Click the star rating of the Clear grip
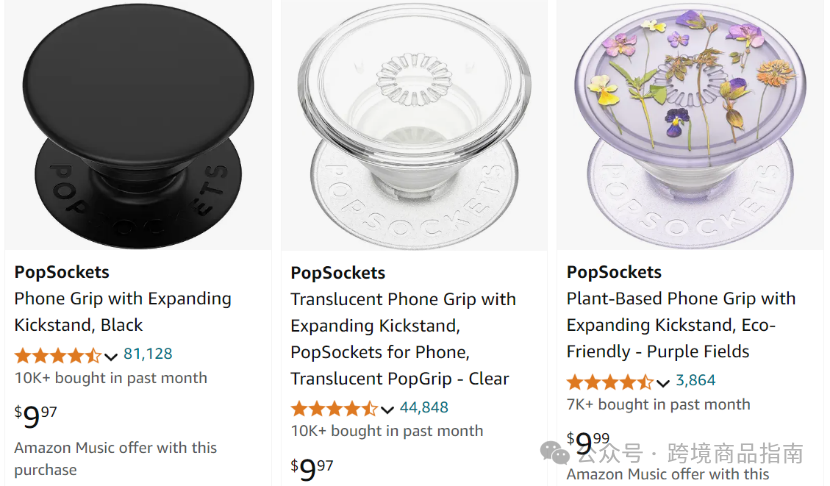The width and height of the screenshot is (830, 486). (334, 409)
